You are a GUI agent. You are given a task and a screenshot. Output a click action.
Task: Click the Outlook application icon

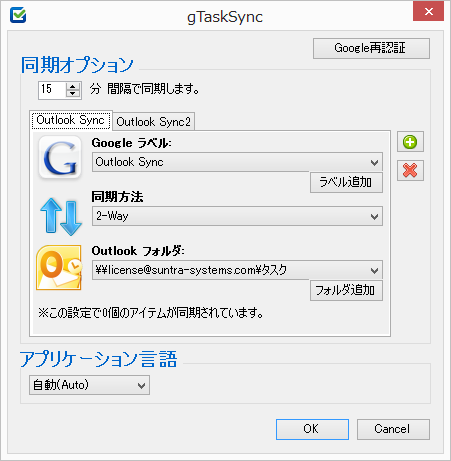(x=59, y=268)
